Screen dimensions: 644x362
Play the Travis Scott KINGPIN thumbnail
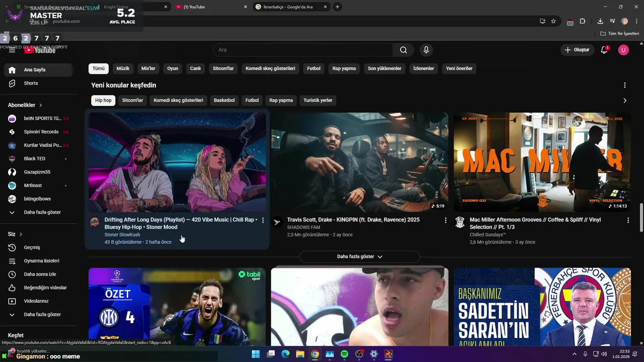pyautogui.click(x=360, y=162)
